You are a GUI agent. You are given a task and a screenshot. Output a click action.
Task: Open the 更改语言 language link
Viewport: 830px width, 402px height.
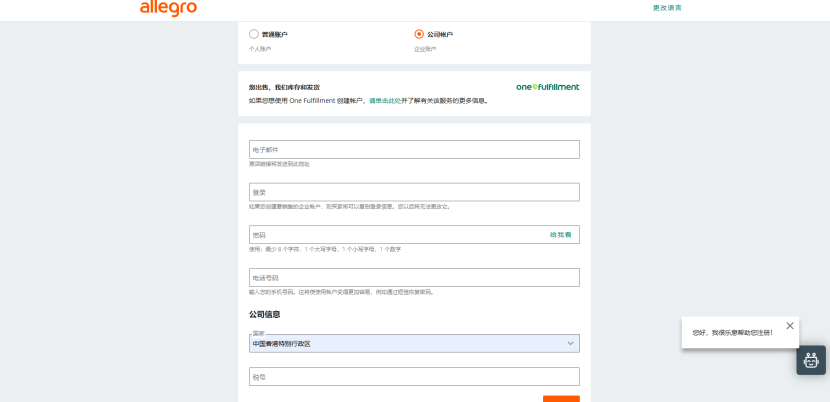[667, 8]
